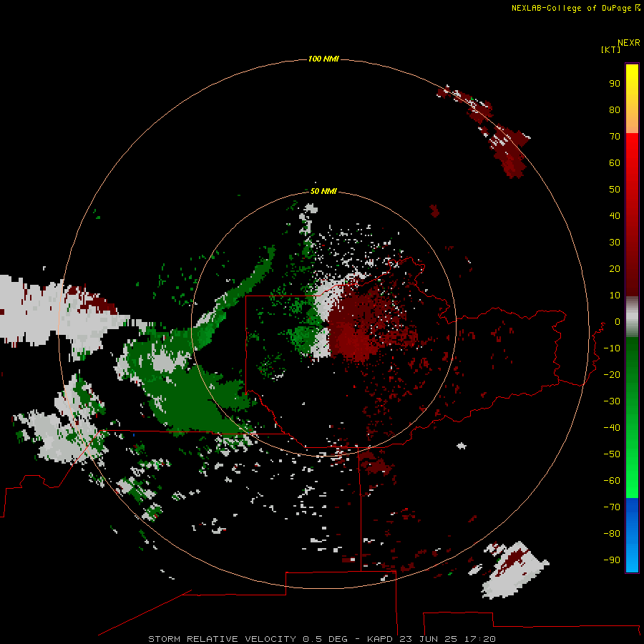Click the "NEXR" label above the scale
644x644 pixels.
tap(629, 43)
